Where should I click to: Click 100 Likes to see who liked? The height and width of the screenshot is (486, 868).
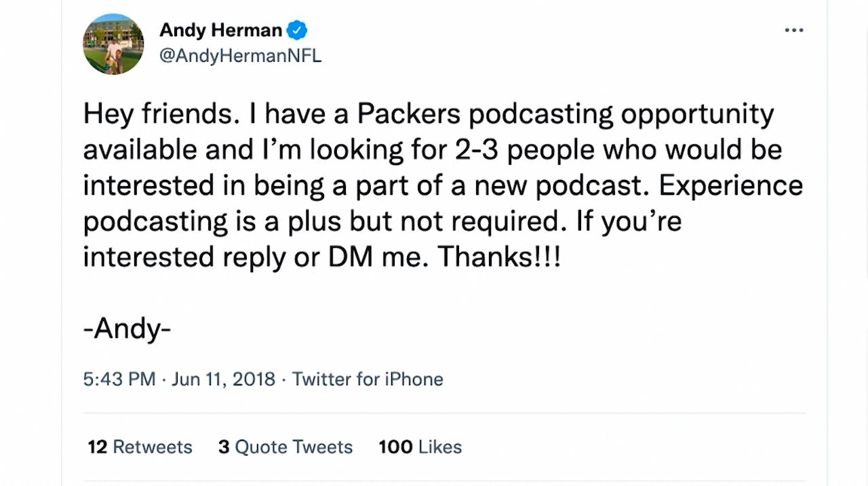coord(420,447)
